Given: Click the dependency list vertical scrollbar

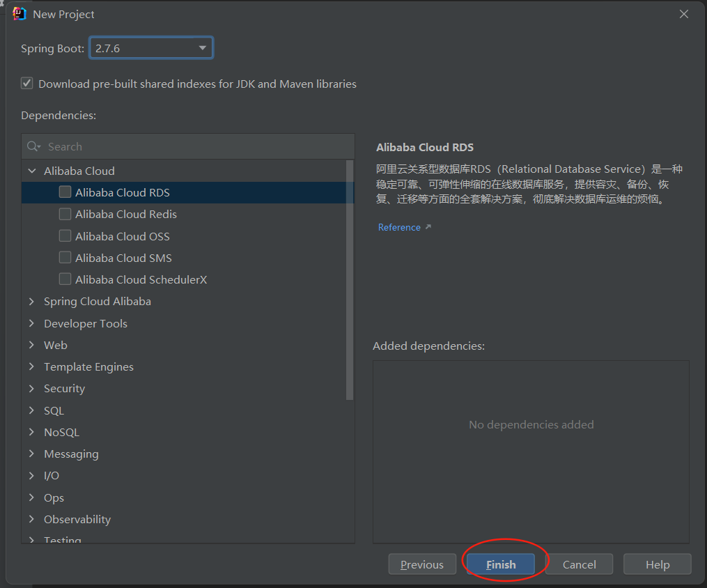Looking at the screenshot, I should tap(350, 279).
